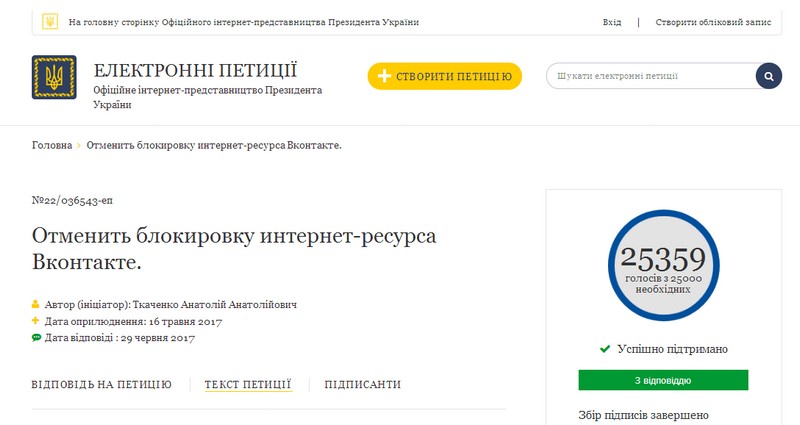Screen dimensions: 800x425
Task: Click the yellow plus publication date icon
Action: (x=35, y=321)
